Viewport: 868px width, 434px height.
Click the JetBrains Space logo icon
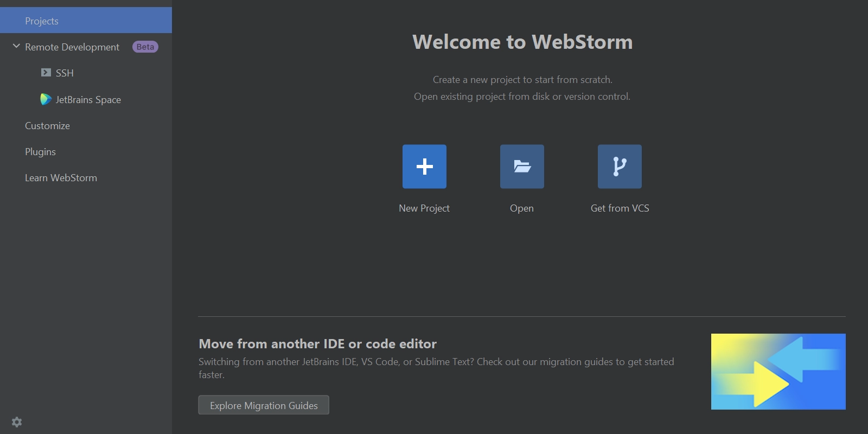tap(46, 99)
